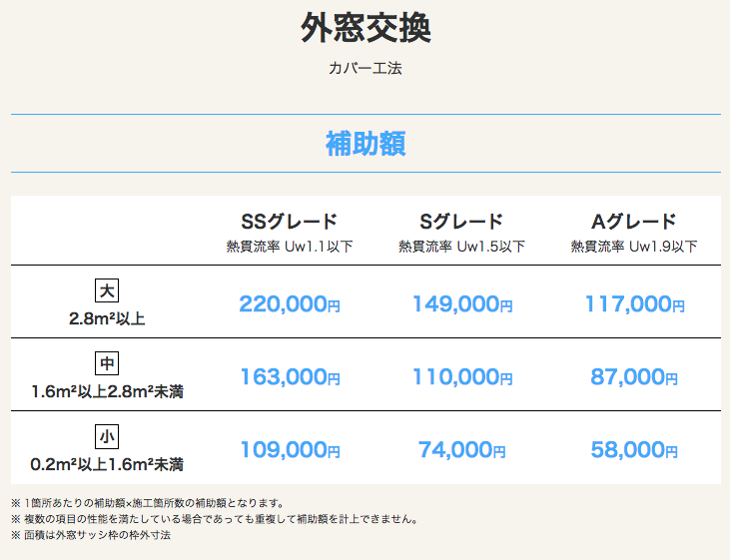Click the 中 size badge icon
Screen dimensions: 730x560
click(x=107, y=363)
